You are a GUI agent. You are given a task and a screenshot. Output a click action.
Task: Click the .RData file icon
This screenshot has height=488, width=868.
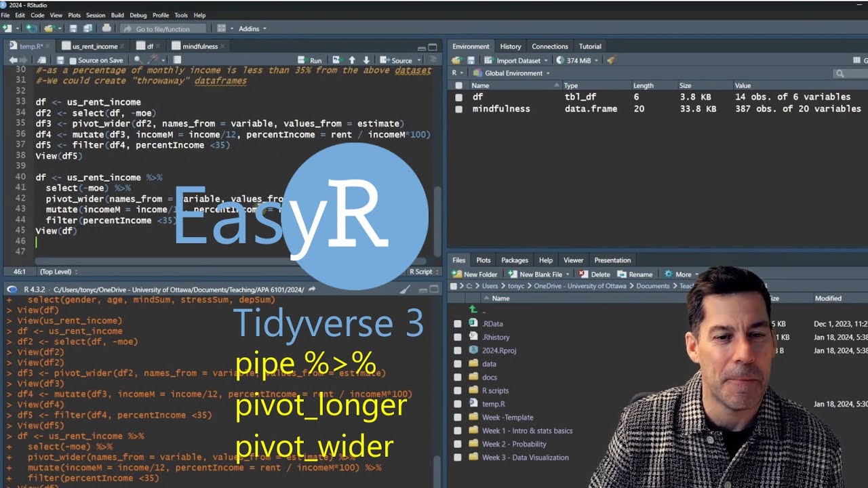pyautogui.click(x=473, y=323)
